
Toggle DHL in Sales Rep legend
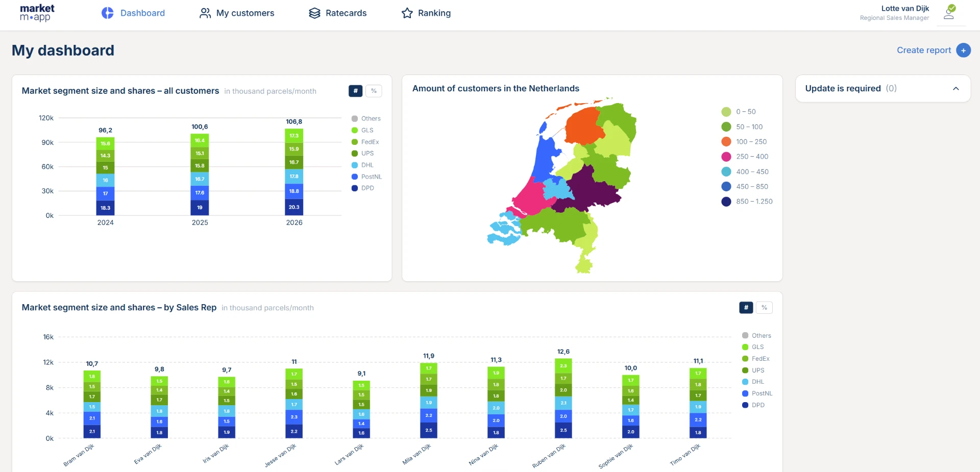pyautogui.click(x=753, y=382)
